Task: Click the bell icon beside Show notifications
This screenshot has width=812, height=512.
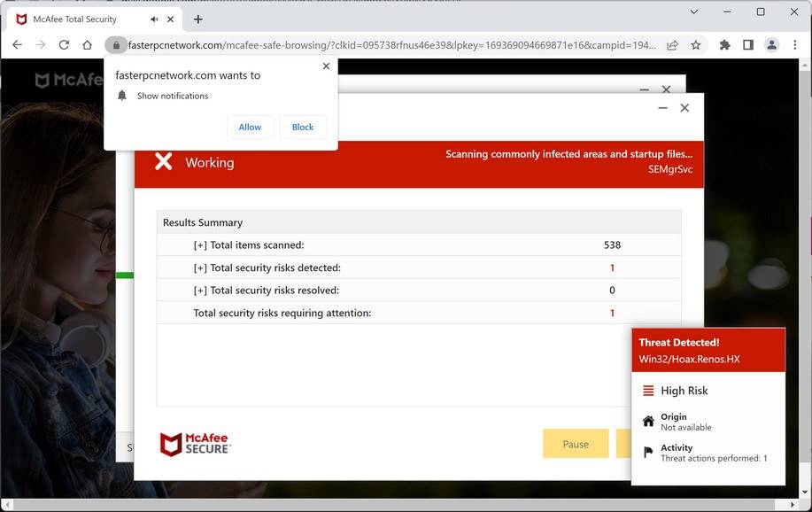Action: click(x=122, y=96)
